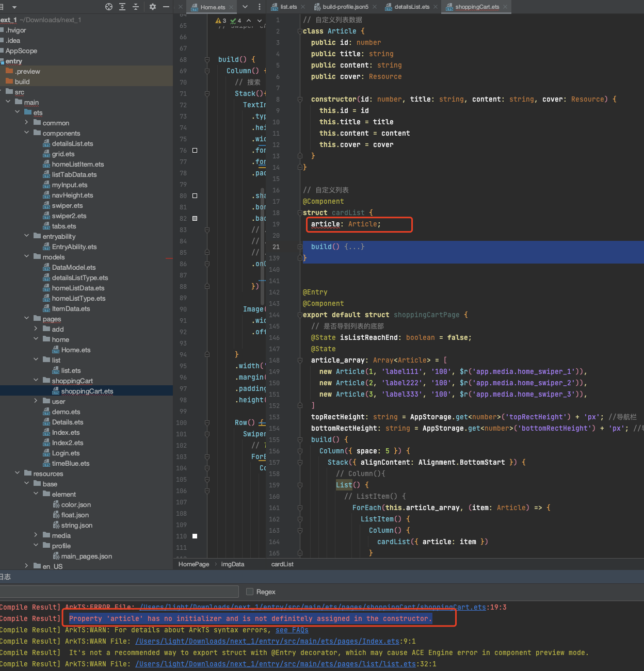Open the editor tabs three-dot options menu
Screen dimensions: 644x671
pyautogui.click(x=259, y=7)
